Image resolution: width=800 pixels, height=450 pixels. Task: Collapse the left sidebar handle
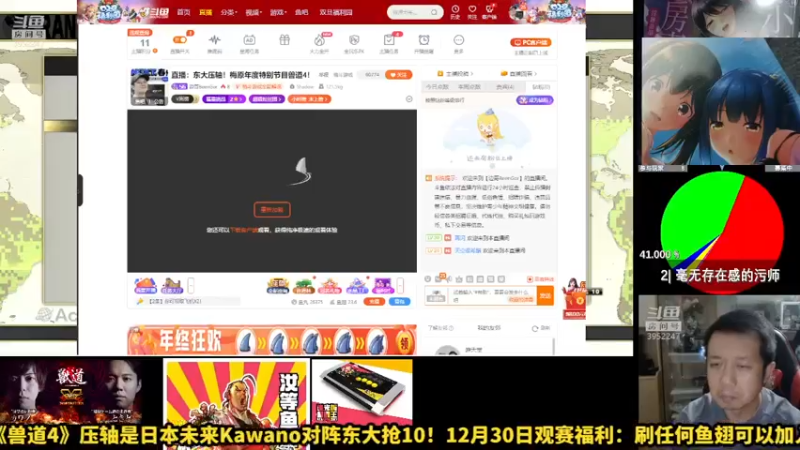[80, 190]
